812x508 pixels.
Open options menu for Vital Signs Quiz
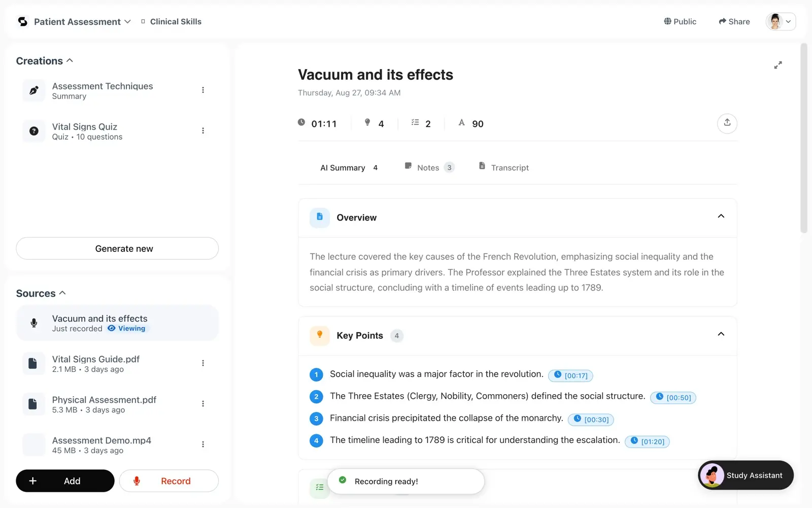(x=203, y=131)
